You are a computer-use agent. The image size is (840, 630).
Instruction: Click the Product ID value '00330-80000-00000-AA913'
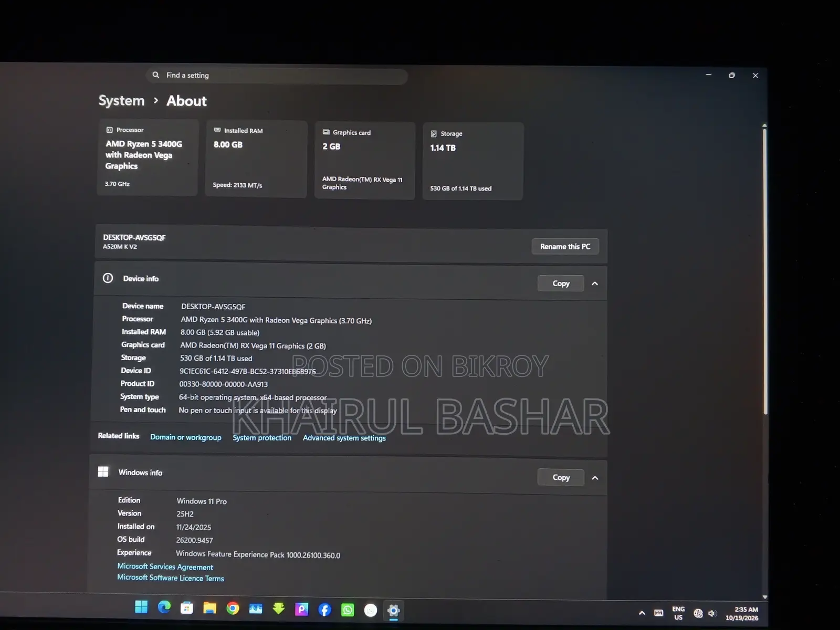[x=224, y=384]
